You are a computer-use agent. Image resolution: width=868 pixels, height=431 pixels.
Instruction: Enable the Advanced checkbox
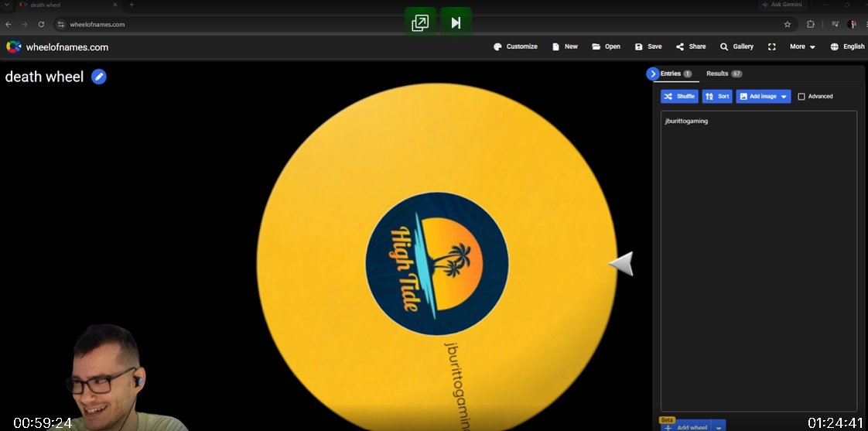coord(801,97)
